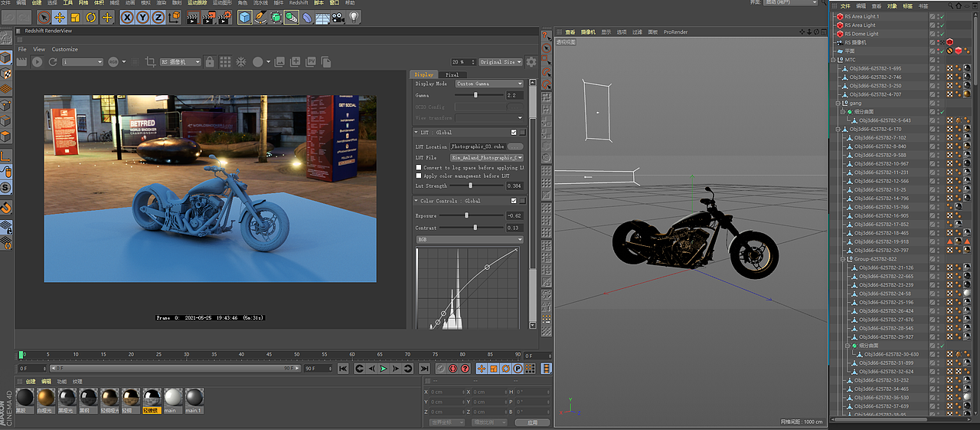Disable the LUT Global checkbox
This screenshot has height=430, width=980.
click(514, 133)
